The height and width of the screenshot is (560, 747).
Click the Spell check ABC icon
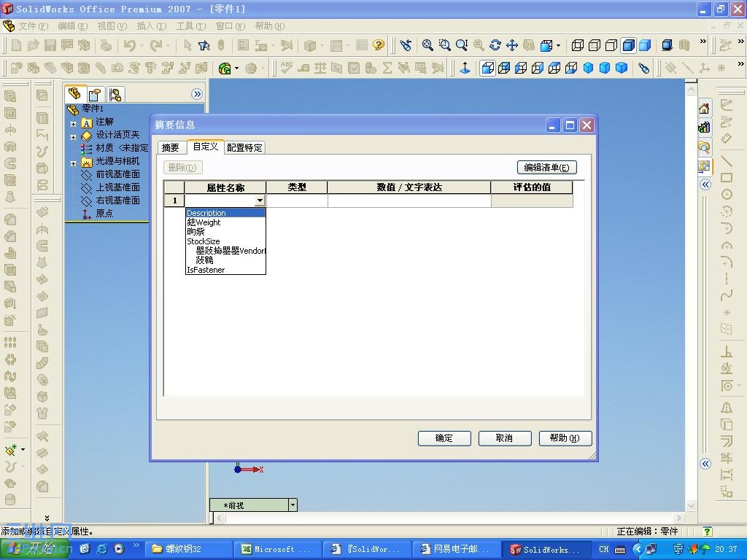[286, 68]
